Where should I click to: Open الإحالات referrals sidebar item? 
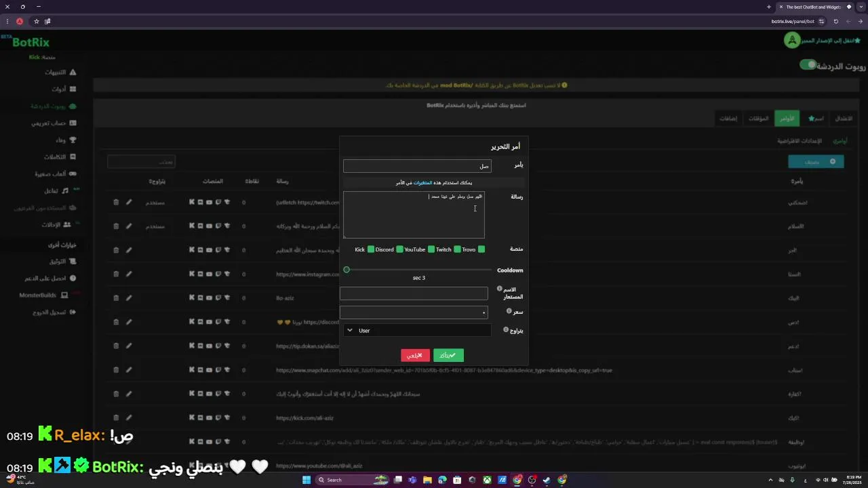coord(56,224)
